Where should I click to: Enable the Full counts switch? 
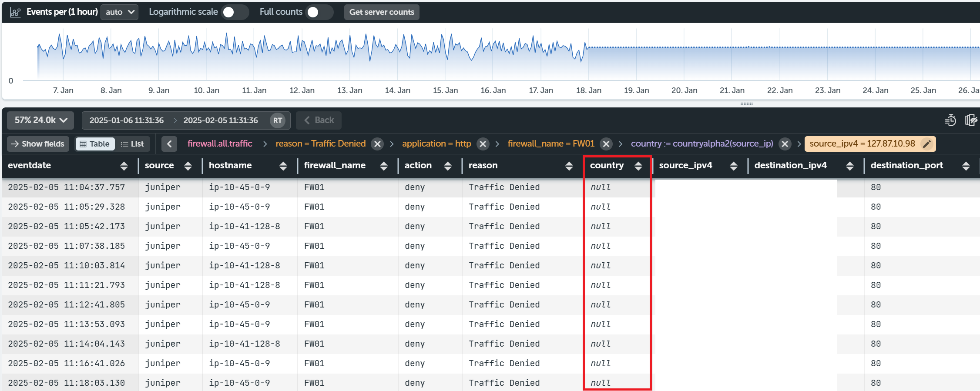coord(318,12)
